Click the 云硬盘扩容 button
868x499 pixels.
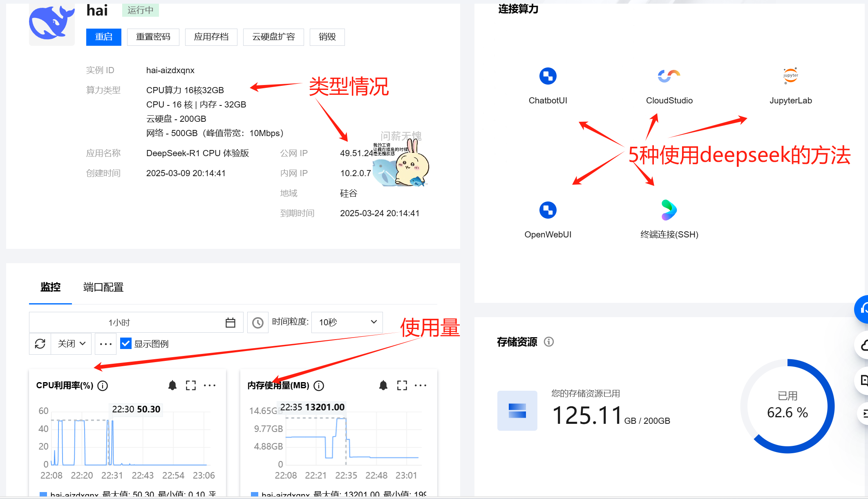pos(273,37)
